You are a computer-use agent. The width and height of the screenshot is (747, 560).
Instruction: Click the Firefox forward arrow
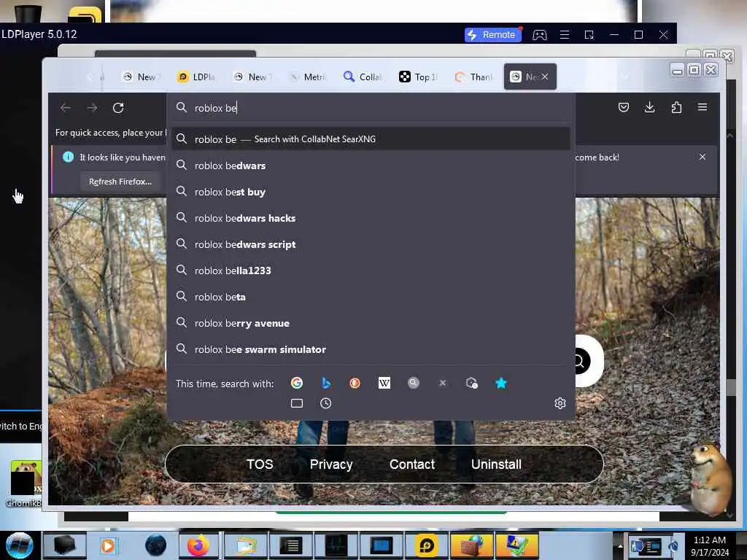[92, 108]
